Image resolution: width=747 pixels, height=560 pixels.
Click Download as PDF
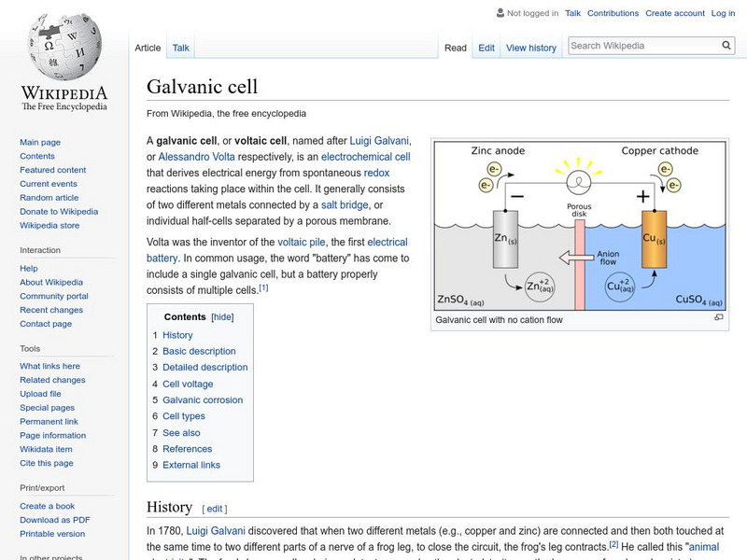(55, 520)
